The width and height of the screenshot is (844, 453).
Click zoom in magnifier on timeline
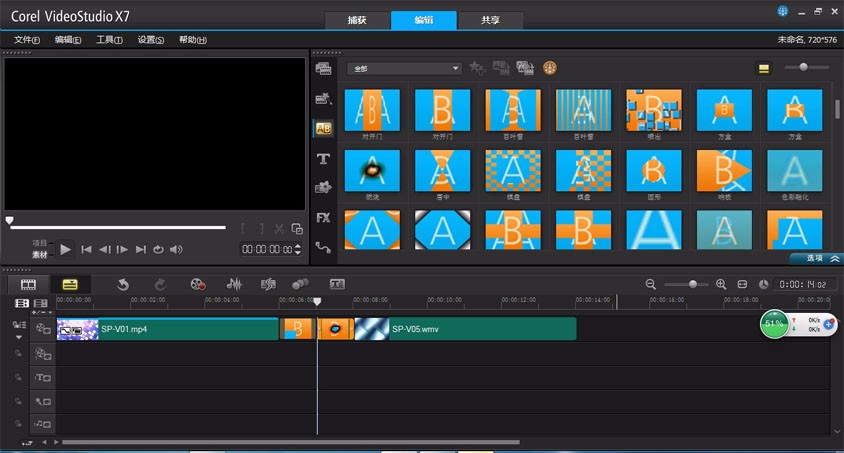pos(721,284)
